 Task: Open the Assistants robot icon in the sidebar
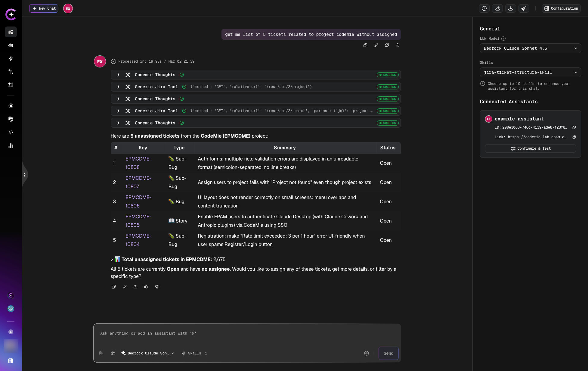tap(11, 45)
